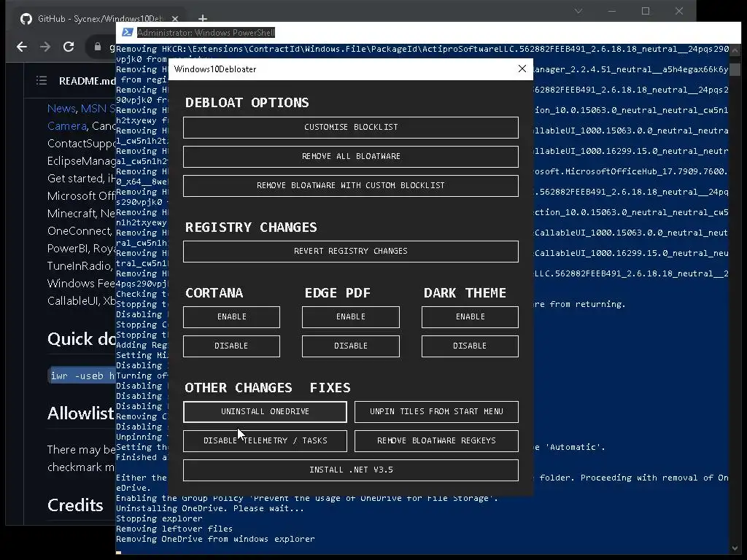Close the Windows10Debloater dialog
The width and height of the screenshot is (747, 560).
coord(522,69)
